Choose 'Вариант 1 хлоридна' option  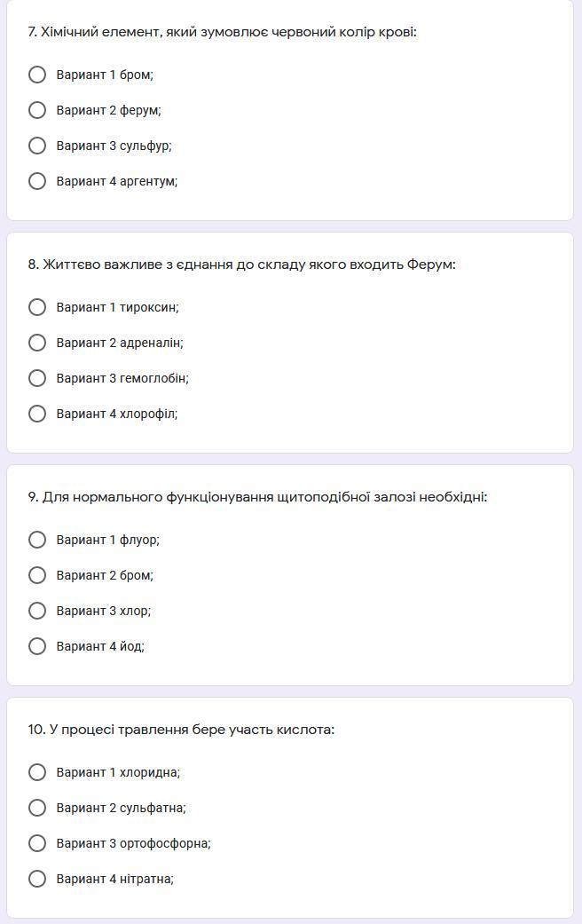pyautogui.click(x=37, y=772)
